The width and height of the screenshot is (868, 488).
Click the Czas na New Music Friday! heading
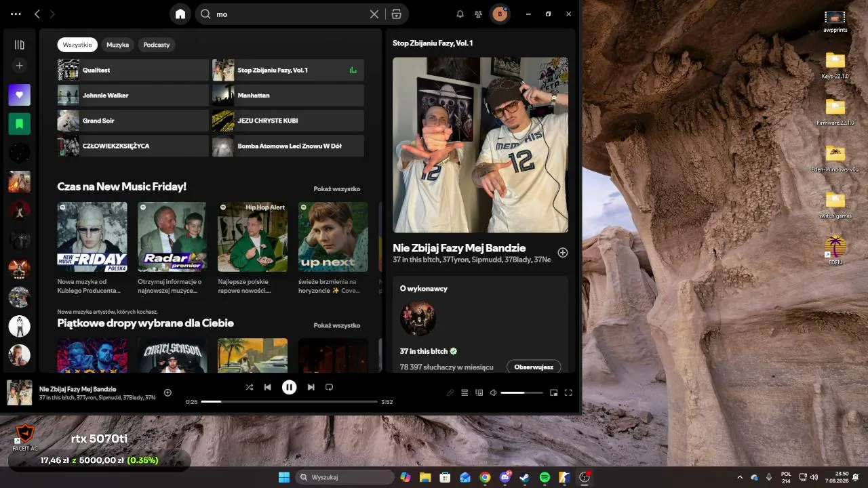click(x=121, y=186)
